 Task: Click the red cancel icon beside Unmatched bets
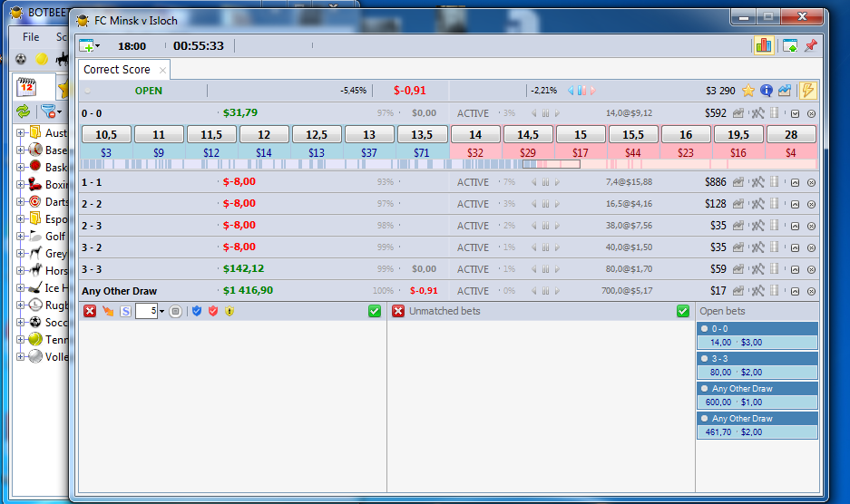pyautogui.click(x=398, y=311)
